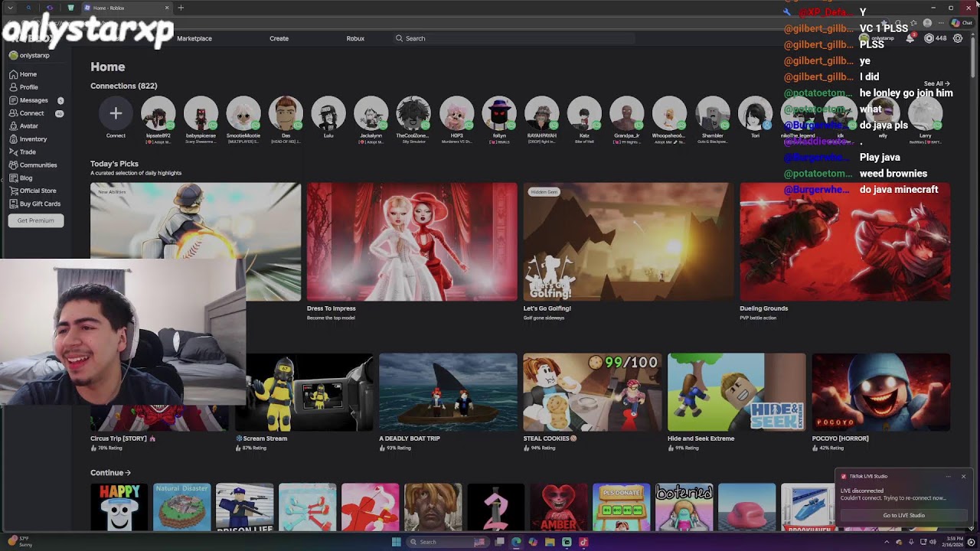Click the Get Premium button

pyautogui.click(x=36, y=220)
